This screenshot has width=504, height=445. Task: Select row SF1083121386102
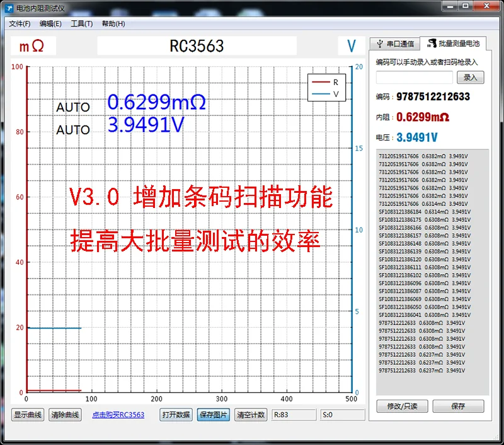pos(425,275)
